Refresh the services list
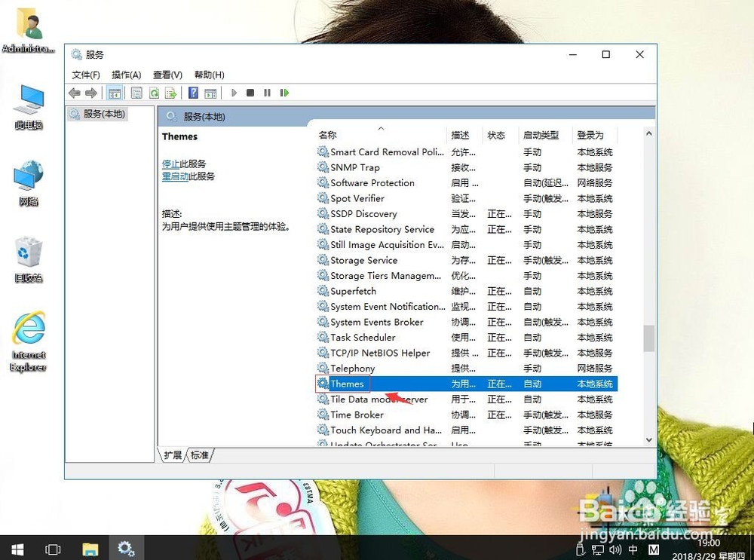Viewport: 754px width, 560px height. pyautogui.click(x=154, y=93)
